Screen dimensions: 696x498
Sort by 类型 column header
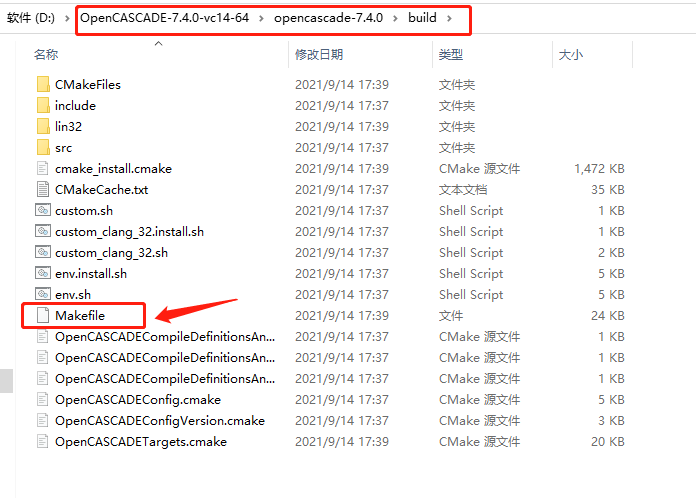coord(451,55)
